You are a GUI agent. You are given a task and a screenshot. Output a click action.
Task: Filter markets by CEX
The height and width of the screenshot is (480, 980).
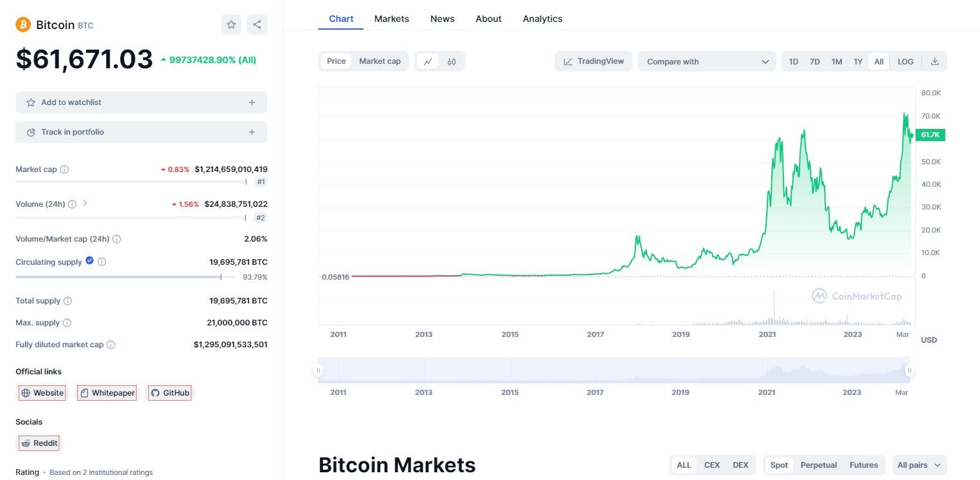(712, 465)
